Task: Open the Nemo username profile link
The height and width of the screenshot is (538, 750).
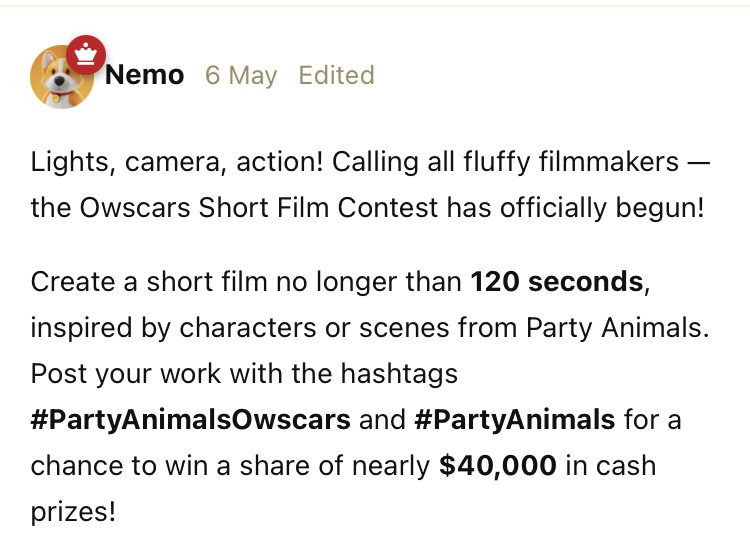Action: pos(144,76)
